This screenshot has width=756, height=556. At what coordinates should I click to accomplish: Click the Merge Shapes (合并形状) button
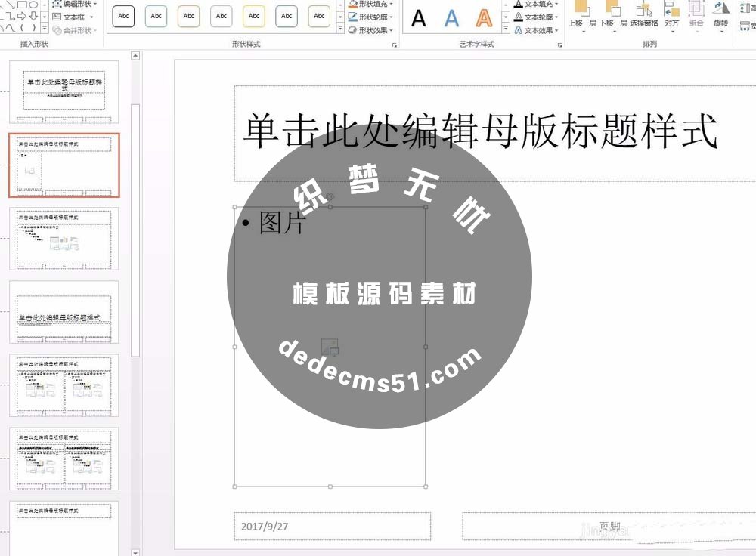72,29
